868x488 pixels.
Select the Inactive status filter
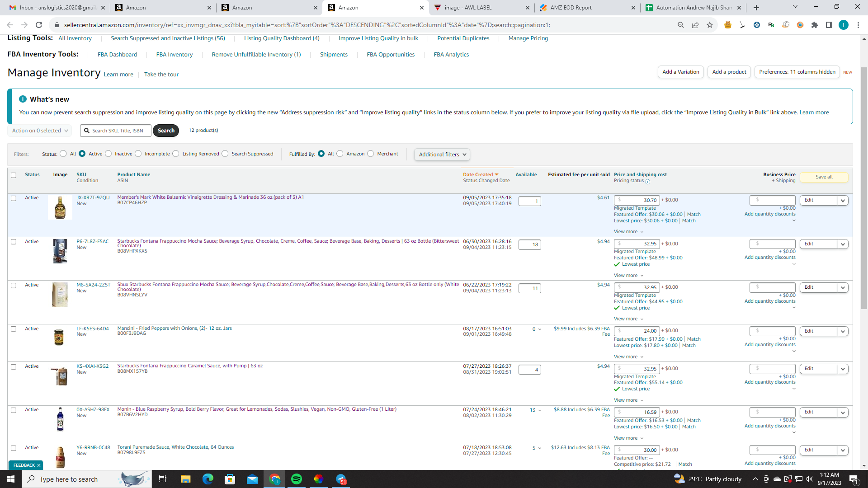click(x=108, y=154)
